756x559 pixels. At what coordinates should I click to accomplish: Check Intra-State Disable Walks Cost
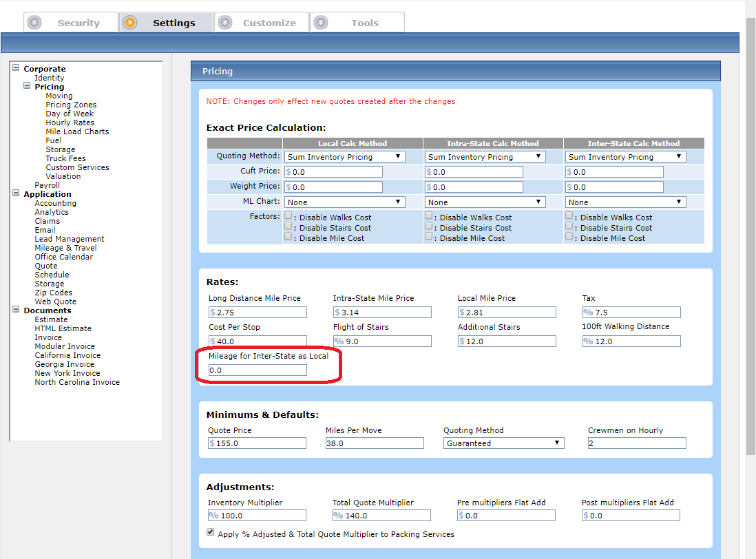click(x=429, y=215)
